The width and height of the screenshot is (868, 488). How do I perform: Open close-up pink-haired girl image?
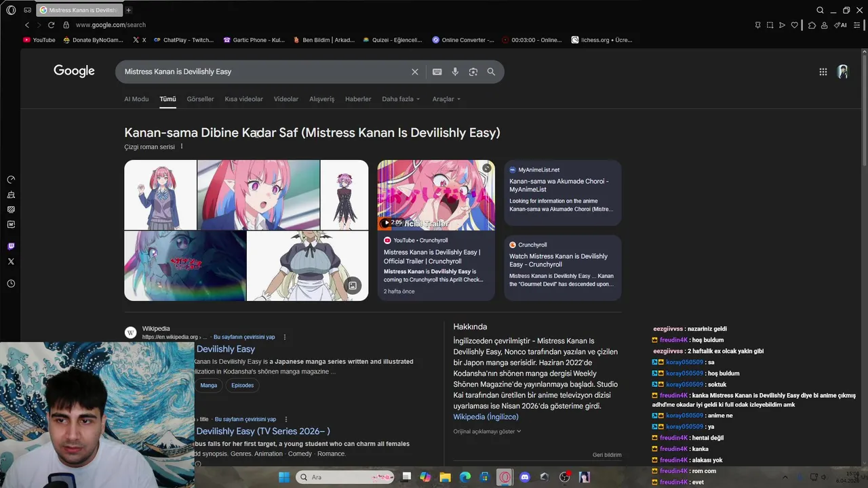click(x=258, y=195)
